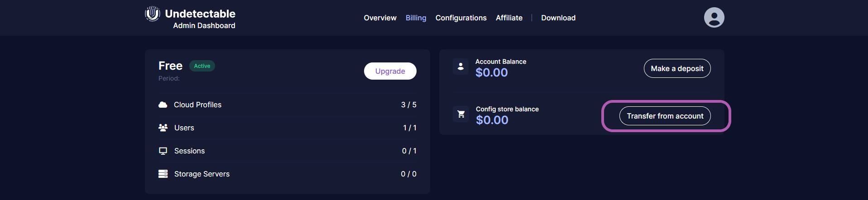
Task: Select the Billing tab
Action: [416, 18]
